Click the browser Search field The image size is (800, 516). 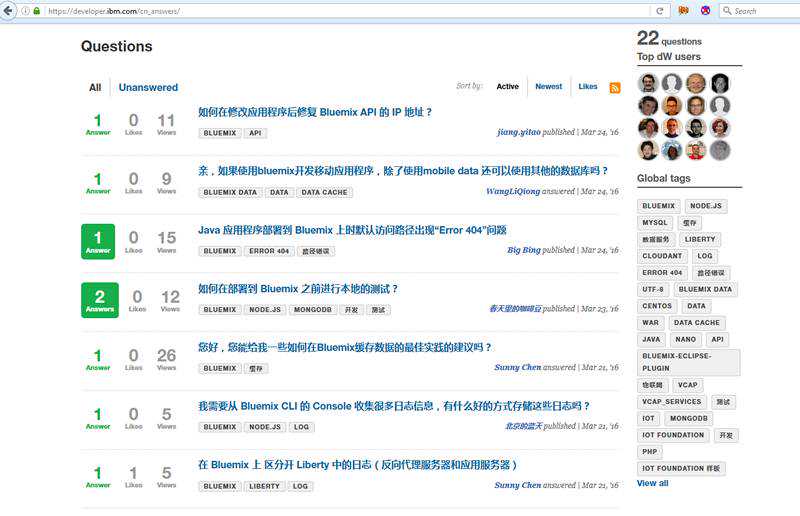click(760, 11)
